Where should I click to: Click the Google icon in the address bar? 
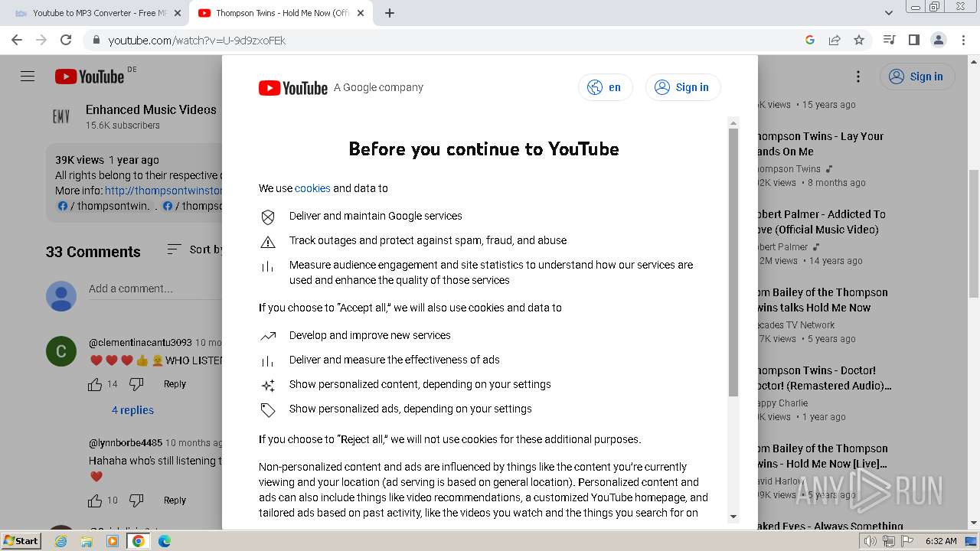pos(810,40)
